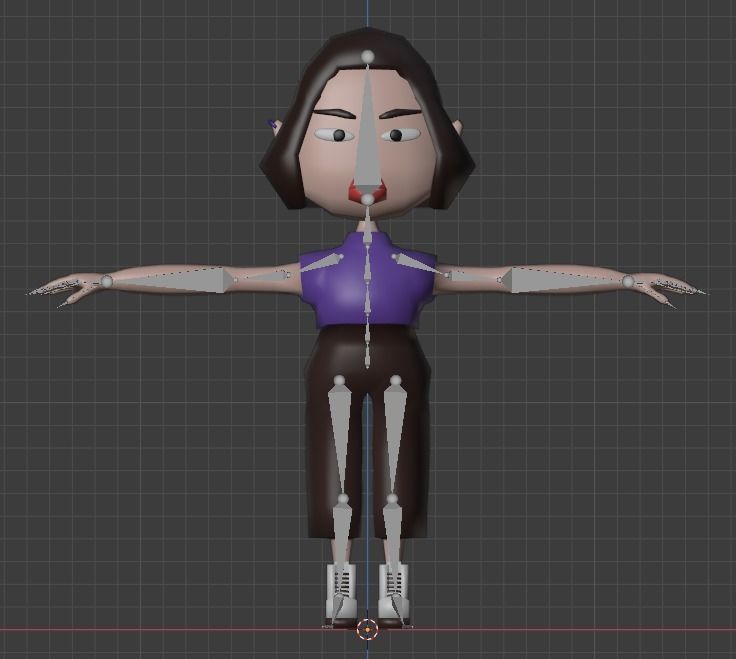
Task: Click hip joint sphere opposite earring side
Action: click(x=396, y=380)
